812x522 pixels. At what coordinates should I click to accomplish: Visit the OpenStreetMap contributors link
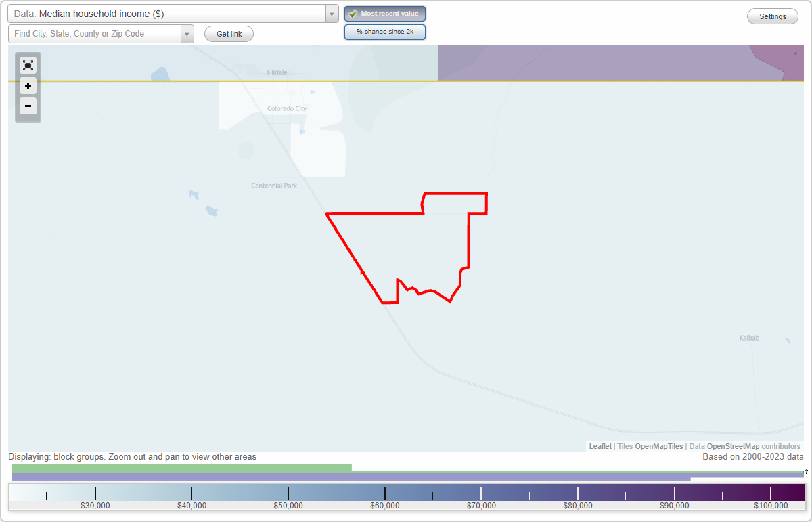pos(753,446)
